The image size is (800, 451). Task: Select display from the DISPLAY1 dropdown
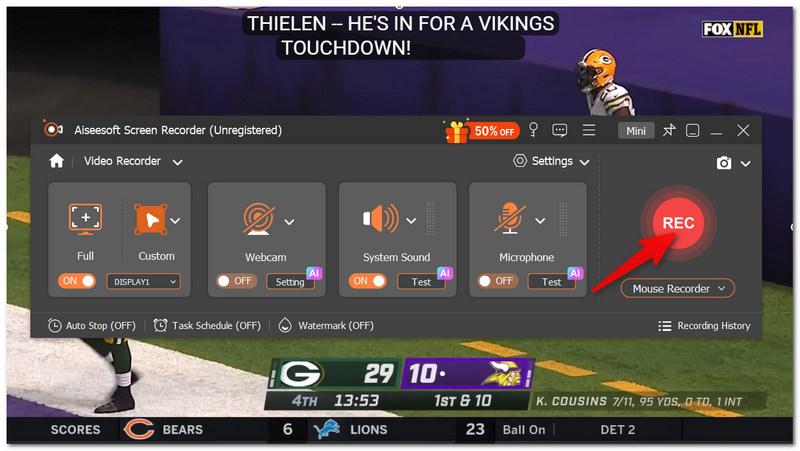[143, 282]
